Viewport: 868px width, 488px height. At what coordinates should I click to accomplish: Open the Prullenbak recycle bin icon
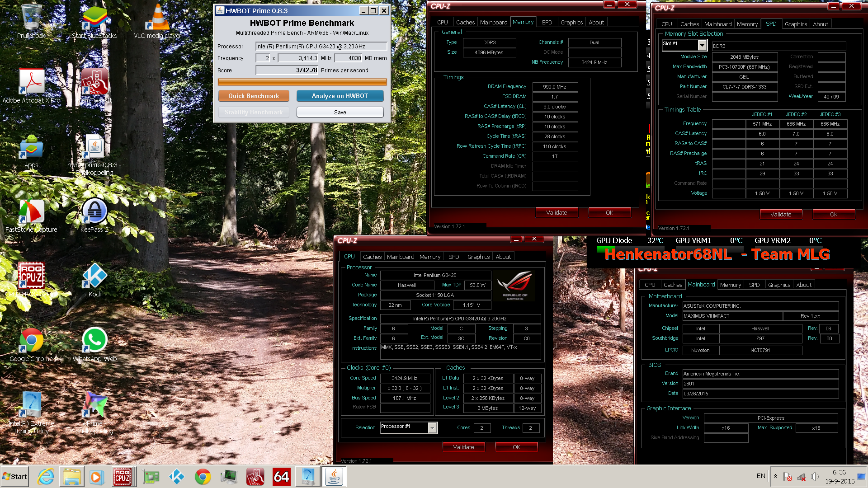[x=31, y=21]
